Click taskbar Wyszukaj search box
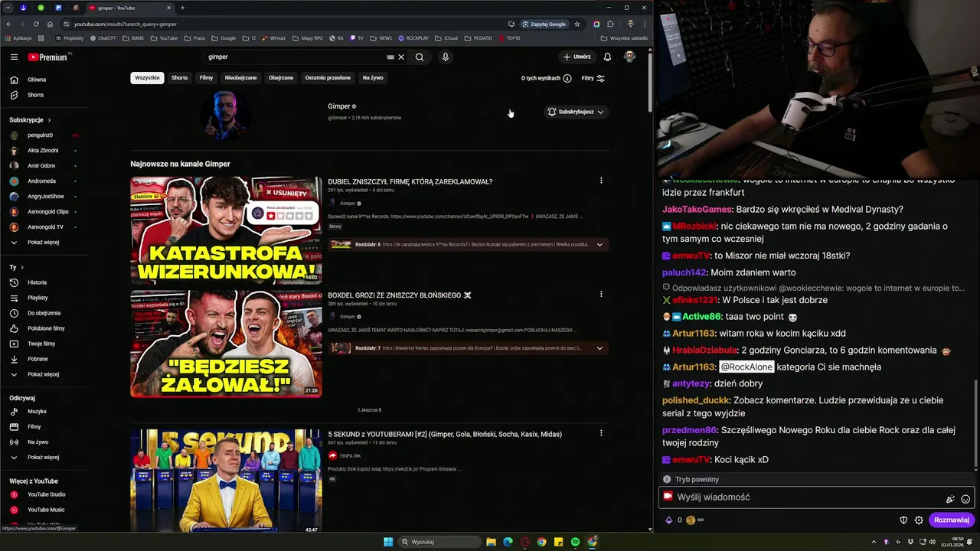This screenshot has height=551, width=980. point(439,542)
